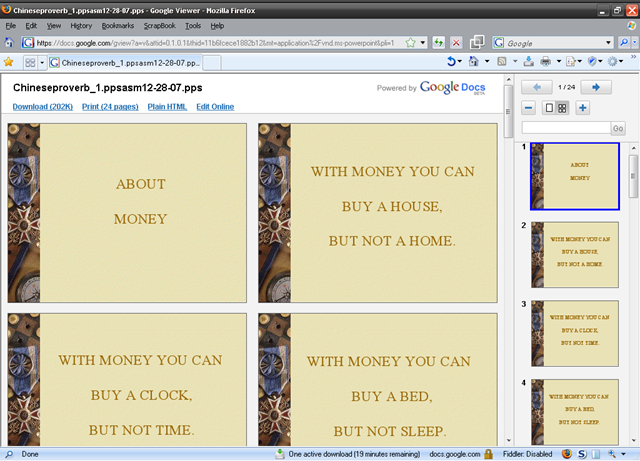Click the blue undo arrow icon in the tab bar
The height and width of the screenshot is (461, 640).
coord(451,62)
